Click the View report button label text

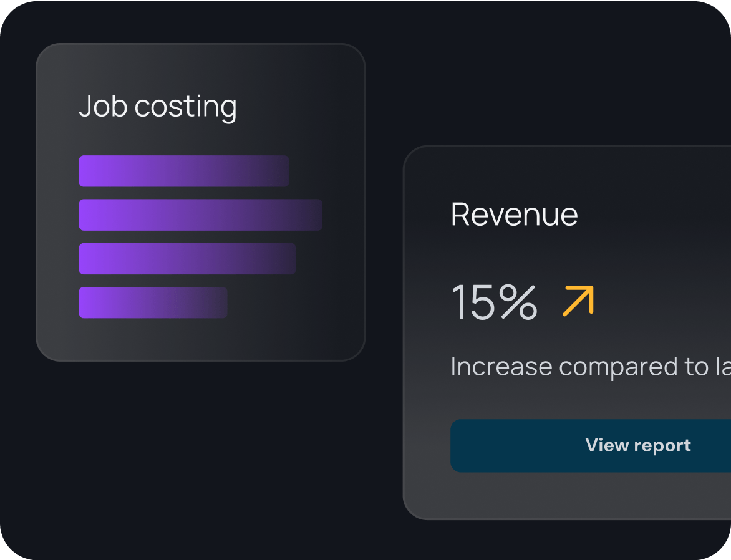637,445
